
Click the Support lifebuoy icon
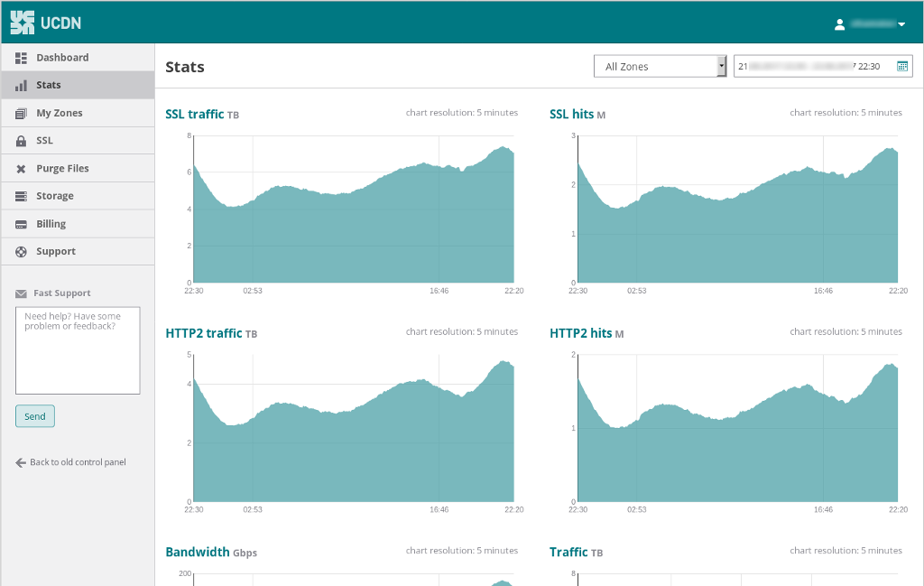point(21,252)
